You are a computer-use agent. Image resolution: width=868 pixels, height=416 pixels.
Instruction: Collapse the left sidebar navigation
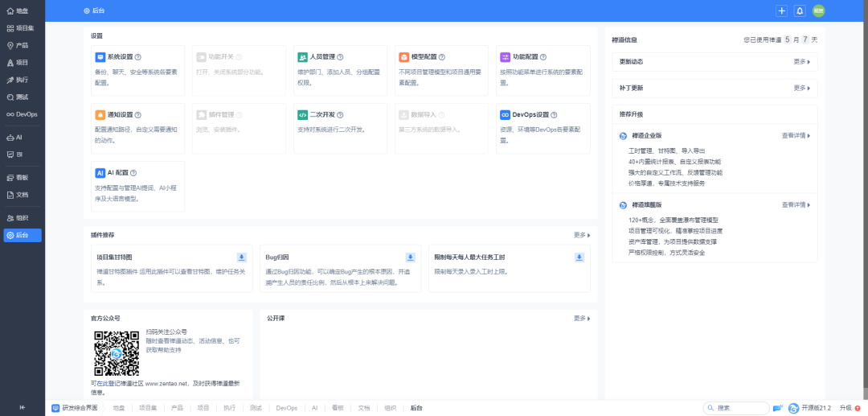(22, 407)
